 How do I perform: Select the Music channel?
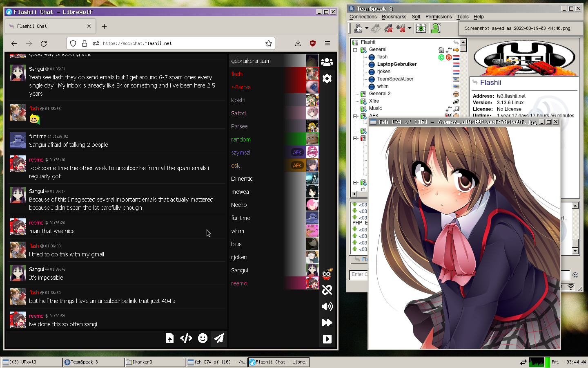point(375,108)
